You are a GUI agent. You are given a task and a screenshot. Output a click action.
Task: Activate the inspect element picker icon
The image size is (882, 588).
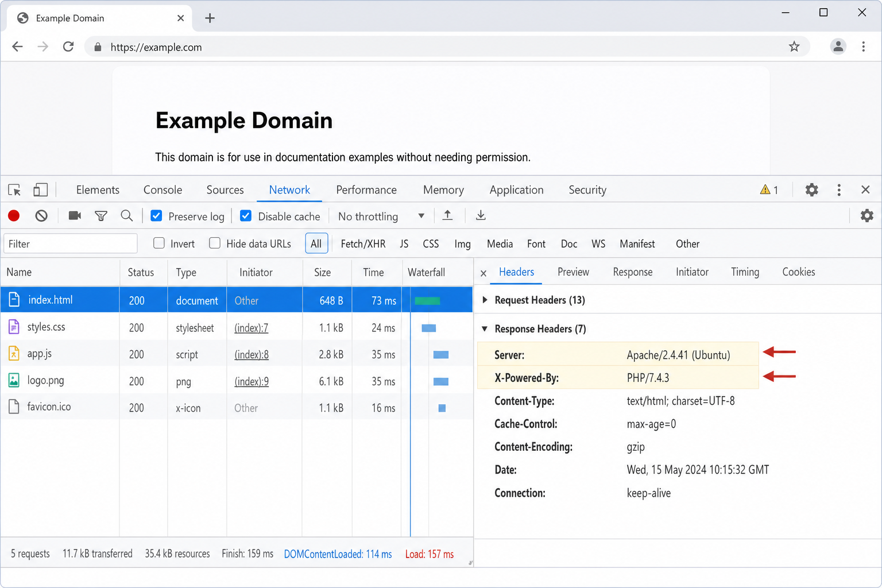coord(14,190)
